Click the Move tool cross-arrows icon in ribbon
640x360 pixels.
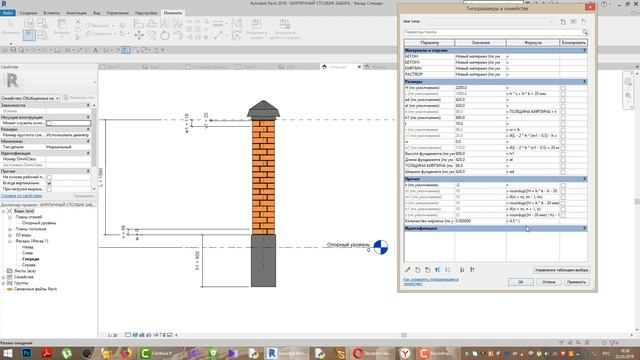139,36
